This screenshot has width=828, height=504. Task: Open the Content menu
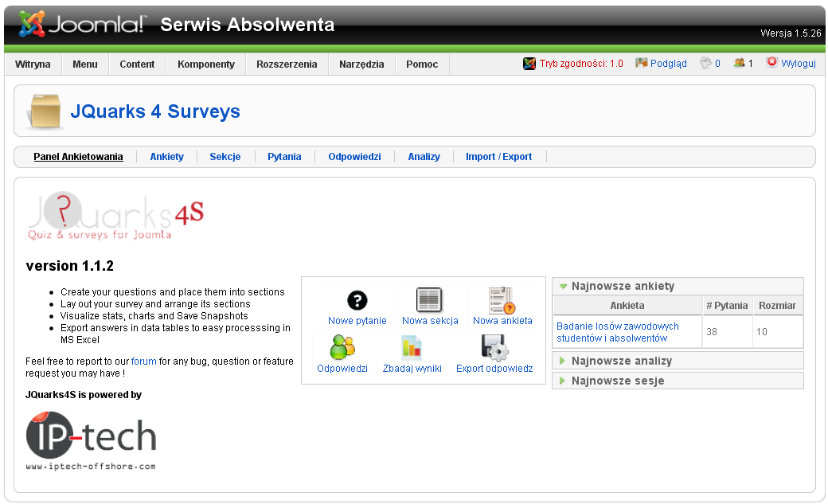point(137,64)
